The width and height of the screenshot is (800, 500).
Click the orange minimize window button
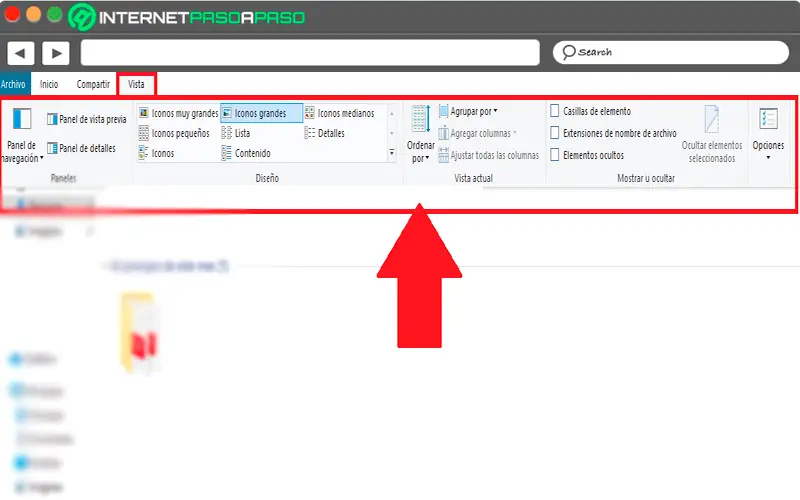33,14
